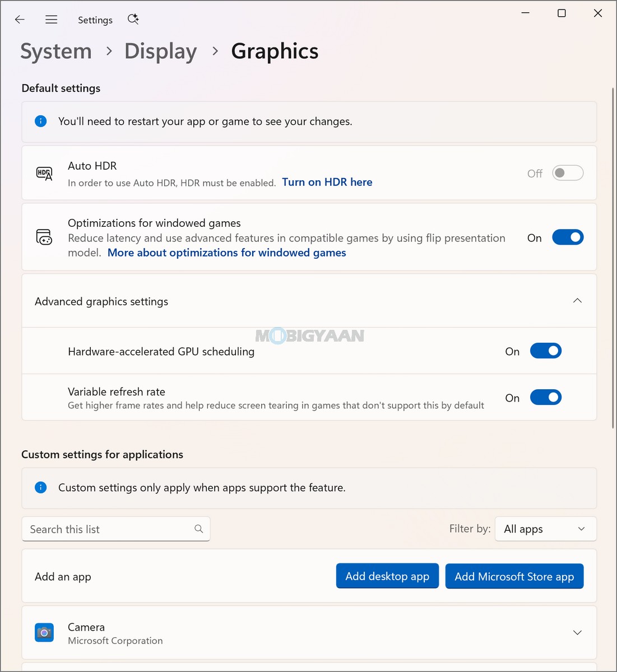Maximize the Settings window
617x672 pixels.
click(562, 13)
